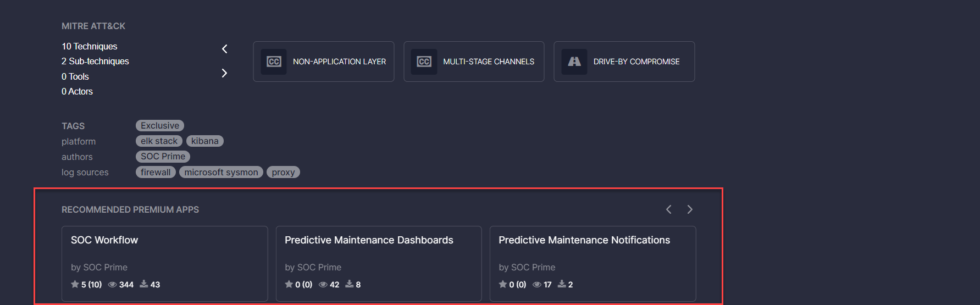Click the downloads icon on SOC Workflow
980x305 pixels.
pos(143,284)
